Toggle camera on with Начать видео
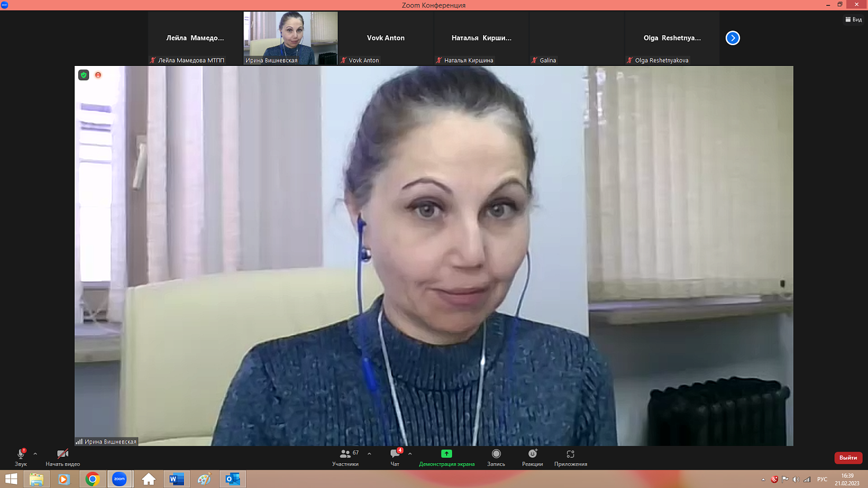 pos(62,455)
